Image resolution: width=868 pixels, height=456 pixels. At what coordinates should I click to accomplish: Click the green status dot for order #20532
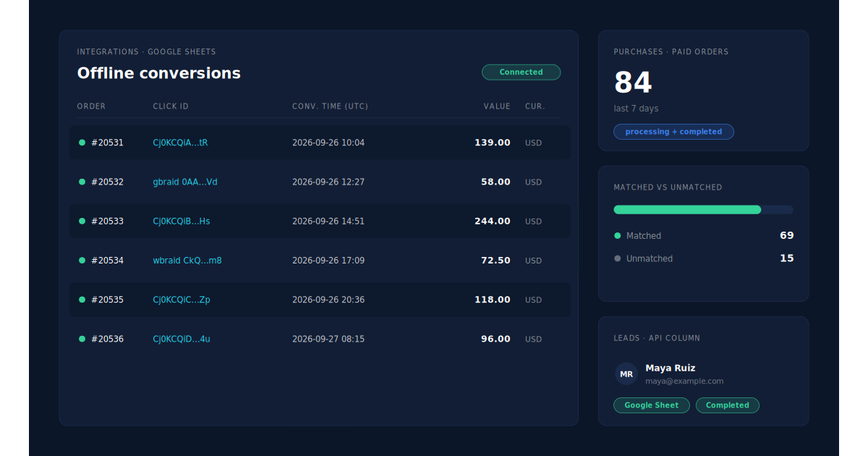[82, 182]
